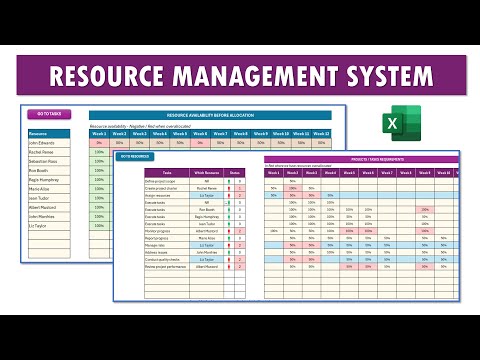480x360 pixels.
Task: Click Liz Taylor resource for Assign resources task
Action: 207,196
